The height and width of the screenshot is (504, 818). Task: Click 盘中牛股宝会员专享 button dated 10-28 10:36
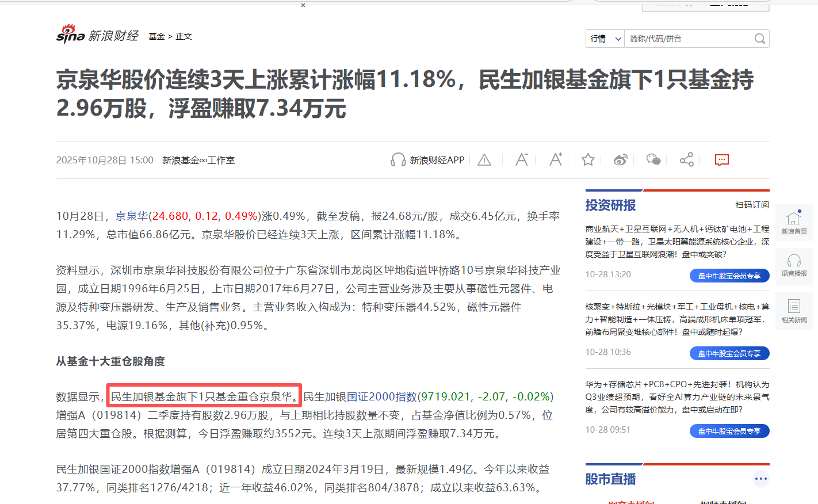click(729, 353)
